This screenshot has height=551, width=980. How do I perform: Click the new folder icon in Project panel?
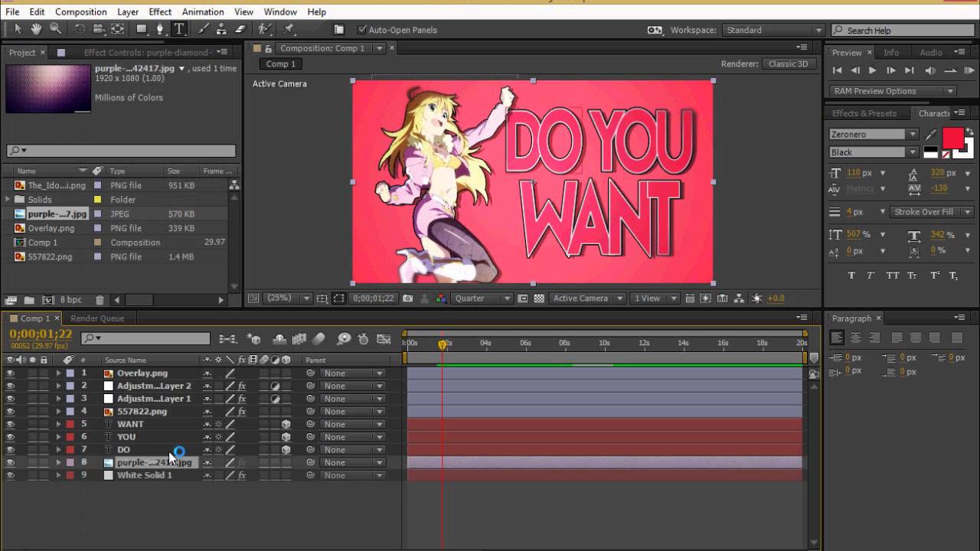[x=28, y=300]
